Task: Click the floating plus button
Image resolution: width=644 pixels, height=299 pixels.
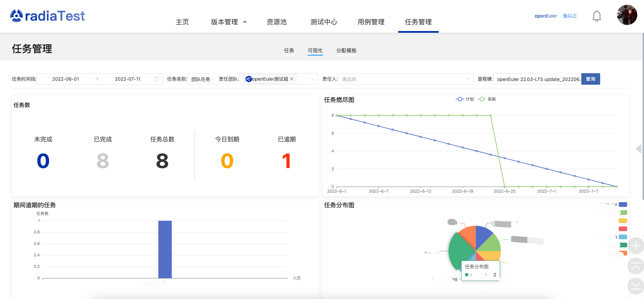Action: point(636,246)
